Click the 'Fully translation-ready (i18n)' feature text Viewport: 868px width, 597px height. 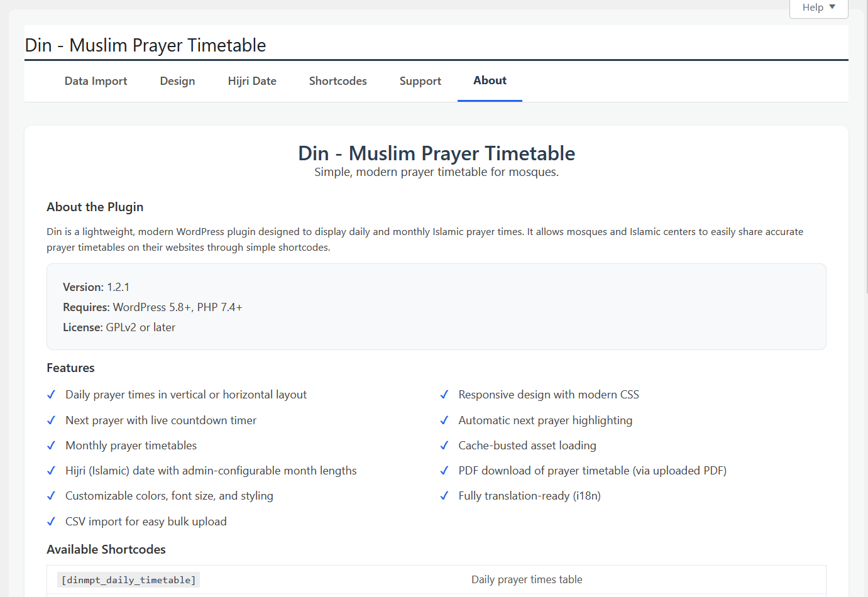click(529, 496)
